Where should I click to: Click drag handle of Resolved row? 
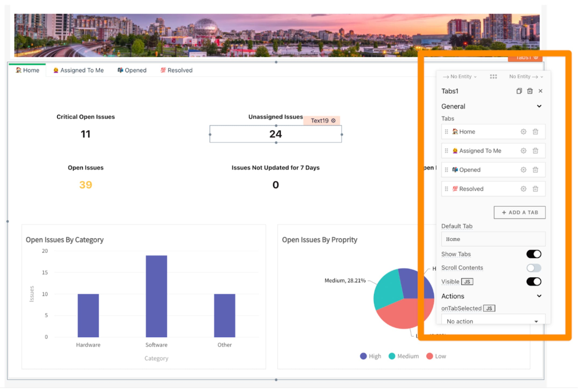pos(446,189)
